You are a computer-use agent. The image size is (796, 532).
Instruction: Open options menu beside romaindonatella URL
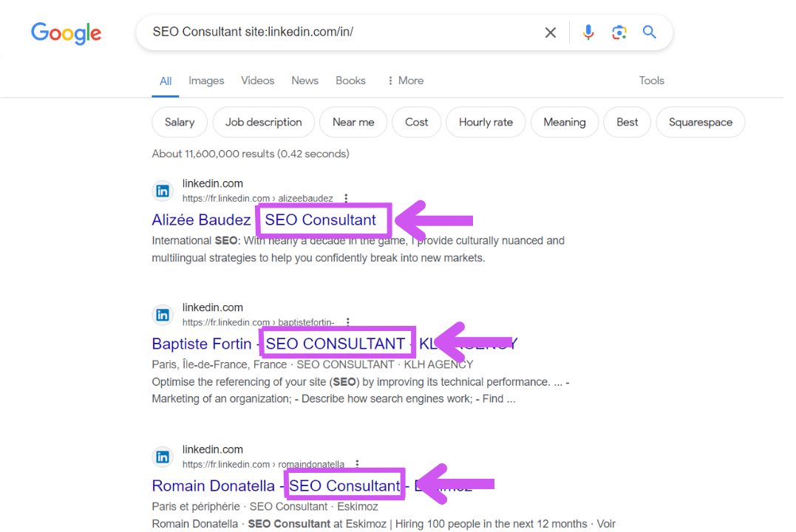pos(358,465)
